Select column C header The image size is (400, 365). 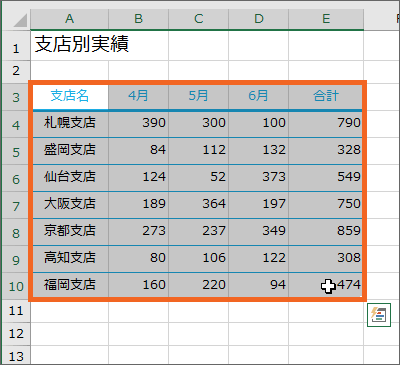click(x=198, y=19)
